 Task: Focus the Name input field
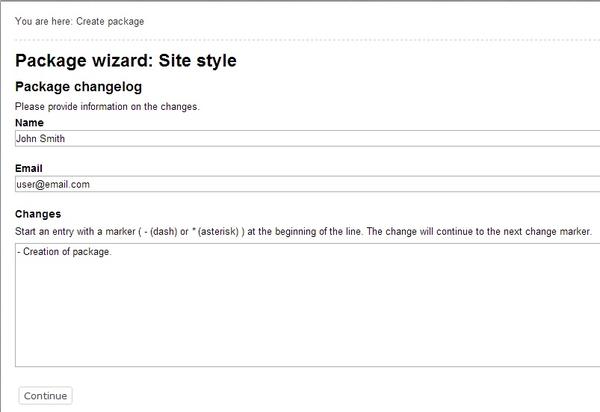coord(307,138)
